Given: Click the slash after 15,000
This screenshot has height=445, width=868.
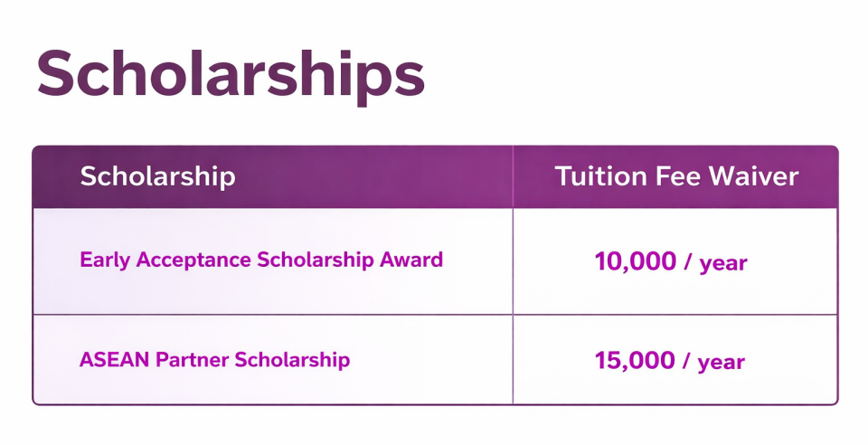Looking at the screenshot, I should [688, 362].
